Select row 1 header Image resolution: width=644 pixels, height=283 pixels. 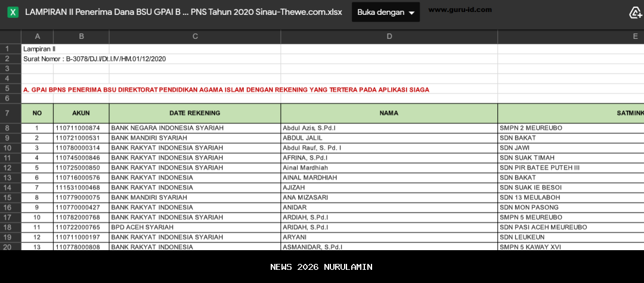[x=11, y=49]
